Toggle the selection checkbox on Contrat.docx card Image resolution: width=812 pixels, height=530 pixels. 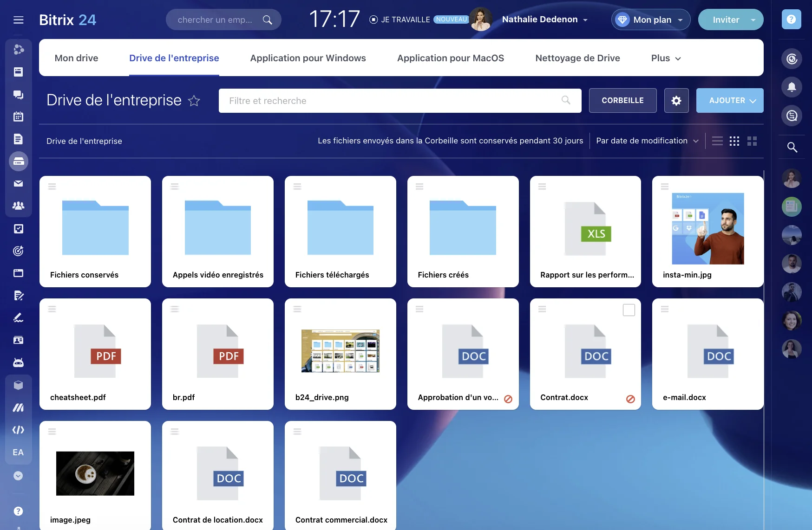(x=629, y=310)
